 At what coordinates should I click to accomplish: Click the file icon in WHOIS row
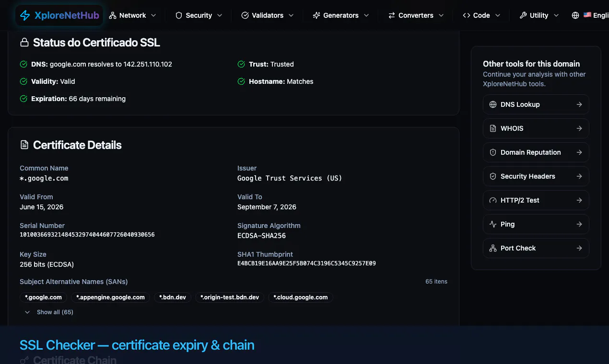493,128
